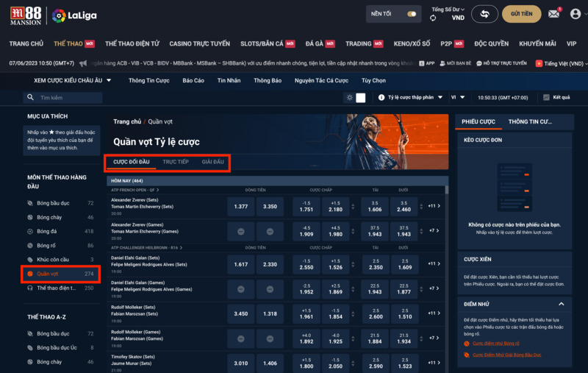Open Thể thao điện tử menu
The image size is (588, 373).
(132, 43)
